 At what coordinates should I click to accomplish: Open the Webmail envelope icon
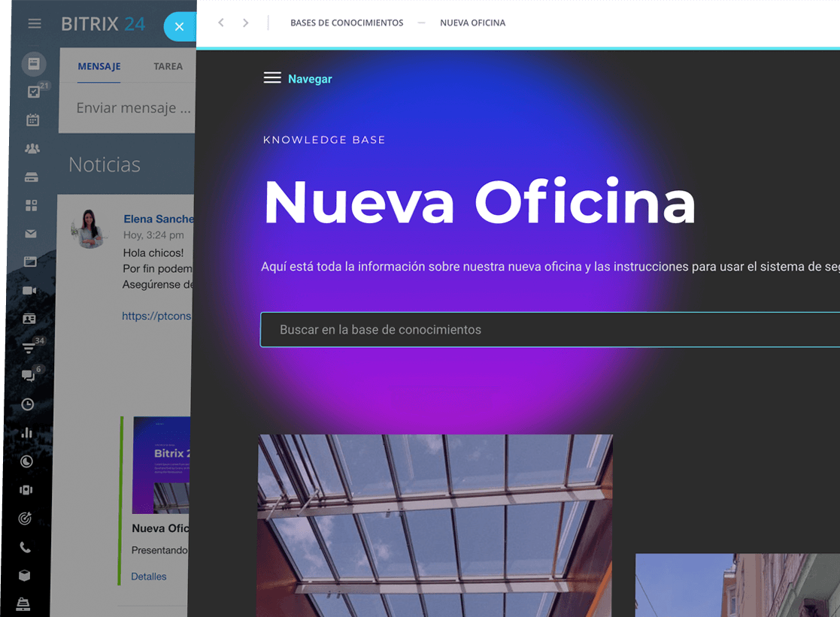pos(31,234)
